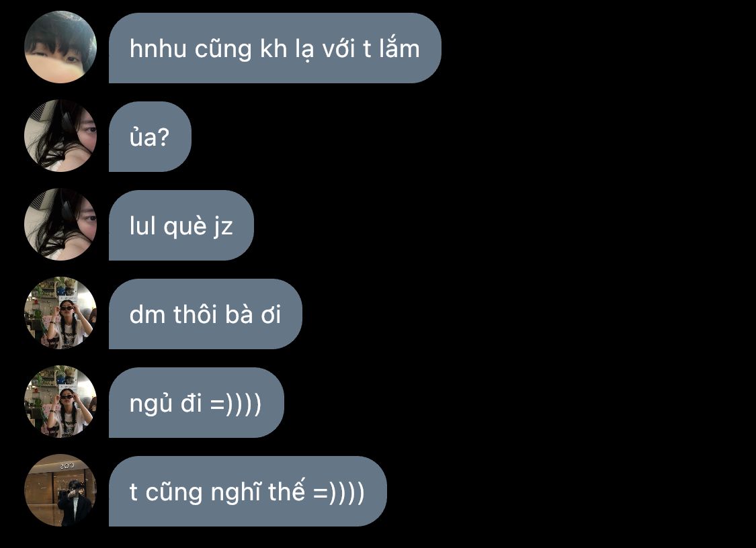Select the 'dm thôi bà ơi' bubble
This screenshot has width=756, height=548.
tap(206, 314)
